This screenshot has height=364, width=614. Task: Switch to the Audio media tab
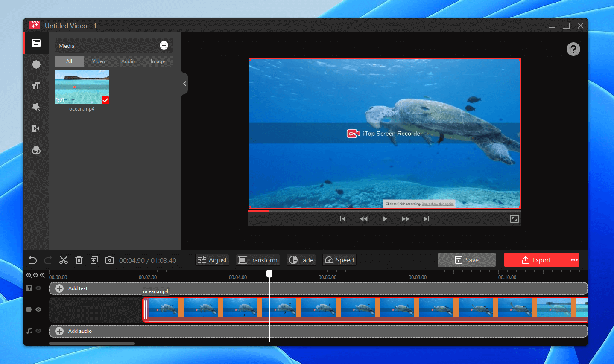point(128,61)
